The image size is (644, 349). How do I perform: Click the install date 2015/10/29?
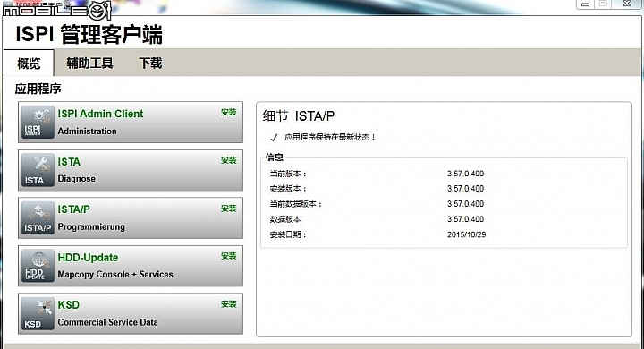click(x=467, y=234)
